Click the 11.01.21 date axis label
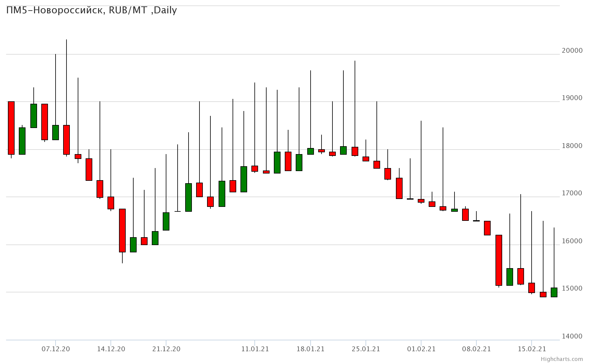This screenshot has height=364, width=589. point(255,349)
